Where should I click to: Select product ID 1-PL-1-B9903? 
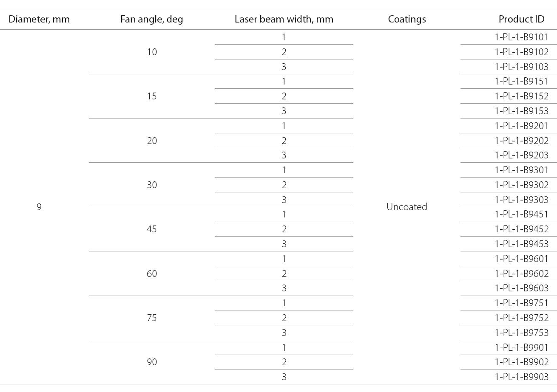click(x=522, y=377)
